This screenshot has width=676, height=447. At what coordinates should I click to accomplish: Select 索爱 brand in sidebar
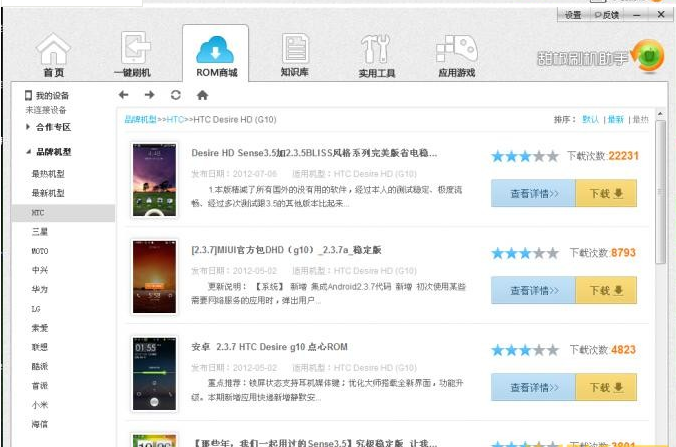(40, 328)
